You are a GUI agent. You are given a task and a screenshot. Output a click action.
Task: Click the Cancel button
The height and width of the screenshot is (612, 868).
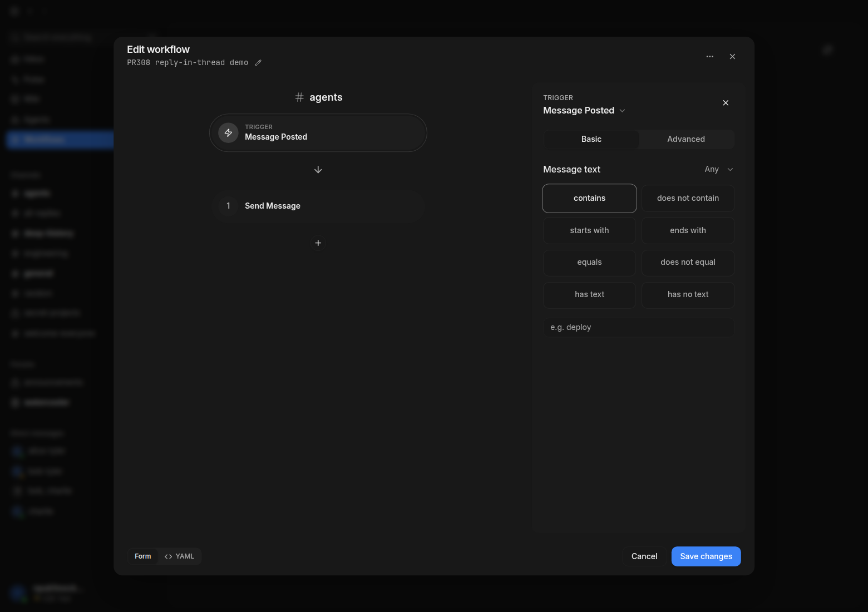(644, 556)
